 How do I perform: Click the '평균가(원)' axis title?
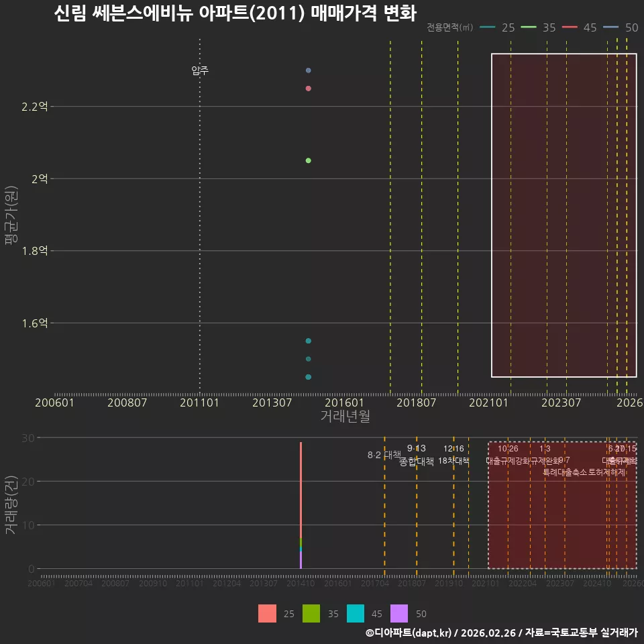coord(11,215)
